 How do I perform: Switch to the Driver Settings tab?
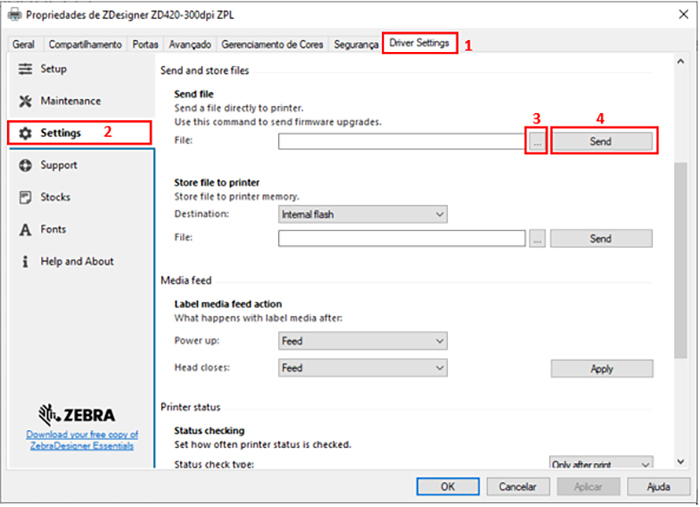[x=420, y=44]
